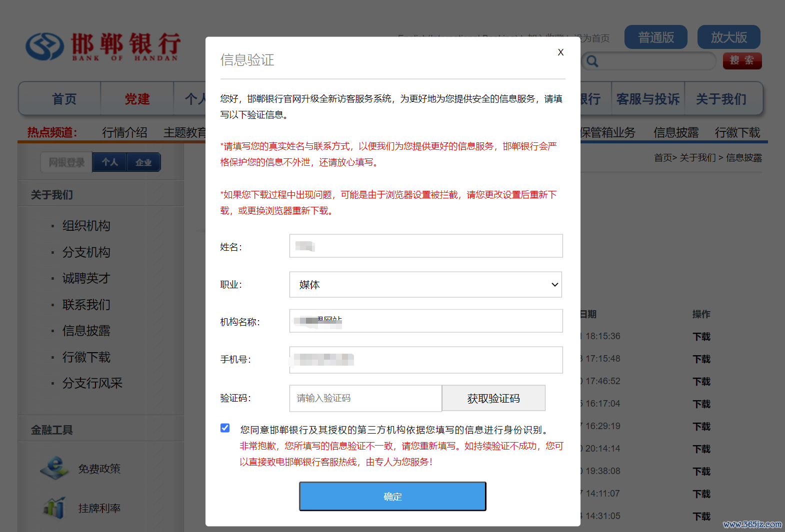This screenshot has width=785, height=532.
Task: Click 下载 for row 16:29:19
Action: click(x=701, y=427)
